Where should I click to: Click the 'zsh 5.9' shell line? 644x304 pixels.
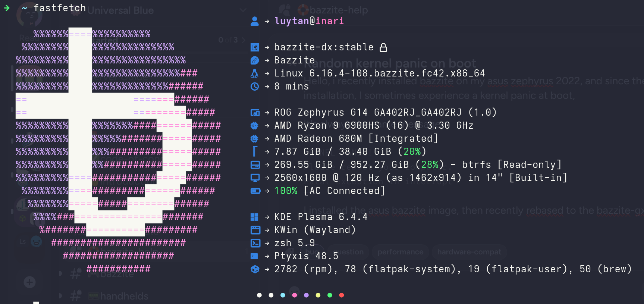point(295,243)
